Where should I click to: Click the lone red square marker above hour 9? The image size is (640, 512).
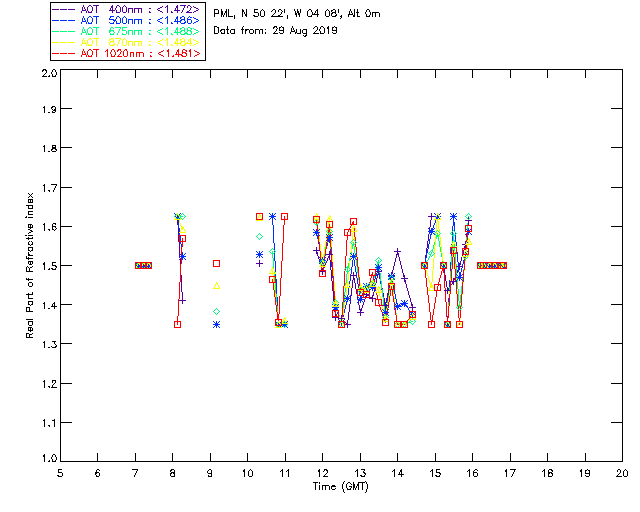point(217,264)
